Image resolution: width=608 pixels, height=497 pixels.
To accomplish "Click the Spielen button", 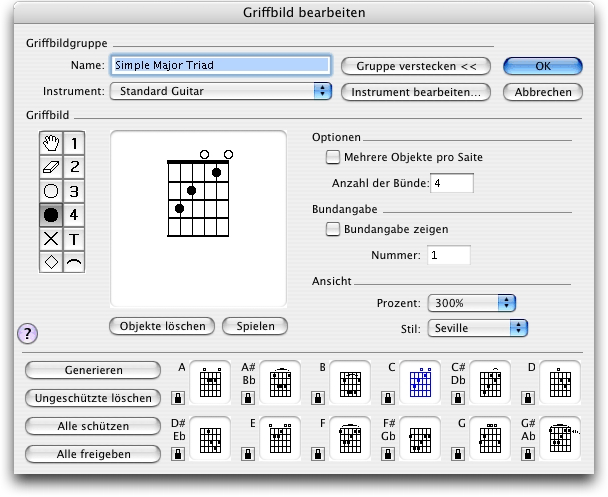I will (255, 326).
